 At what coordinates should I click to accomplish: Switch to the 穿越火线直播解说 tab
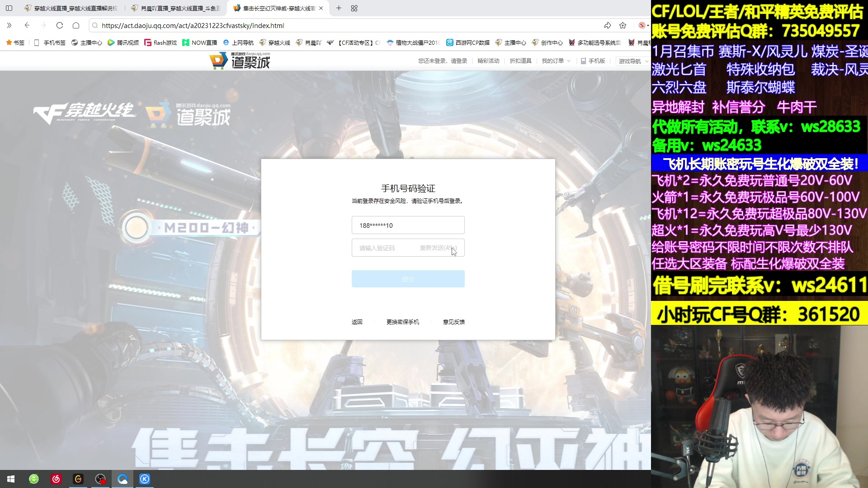[x=71, y=8]
